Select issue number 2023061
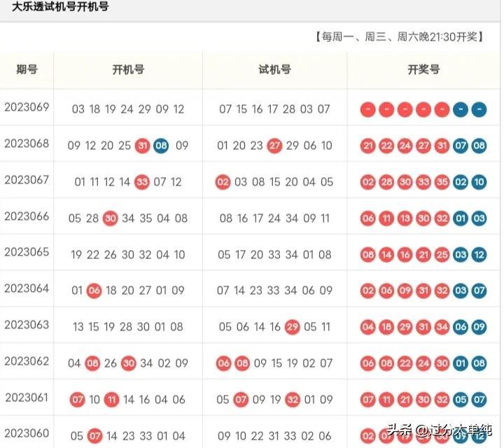Screen dimensions: 504x448 coord(27,398)
